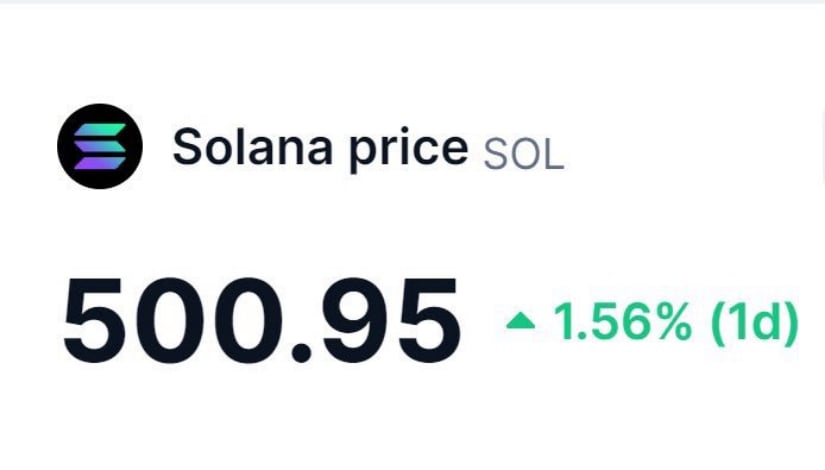Select the SOL ticker symbol
The image size is (825, 470).
coord(524,155)
